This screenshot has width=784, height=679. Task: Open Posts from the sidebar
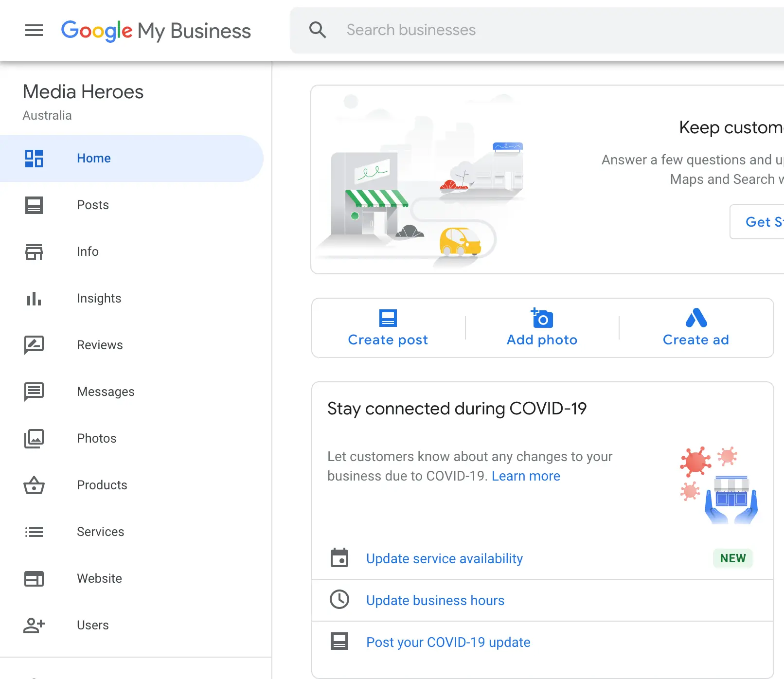coord(131,205)
